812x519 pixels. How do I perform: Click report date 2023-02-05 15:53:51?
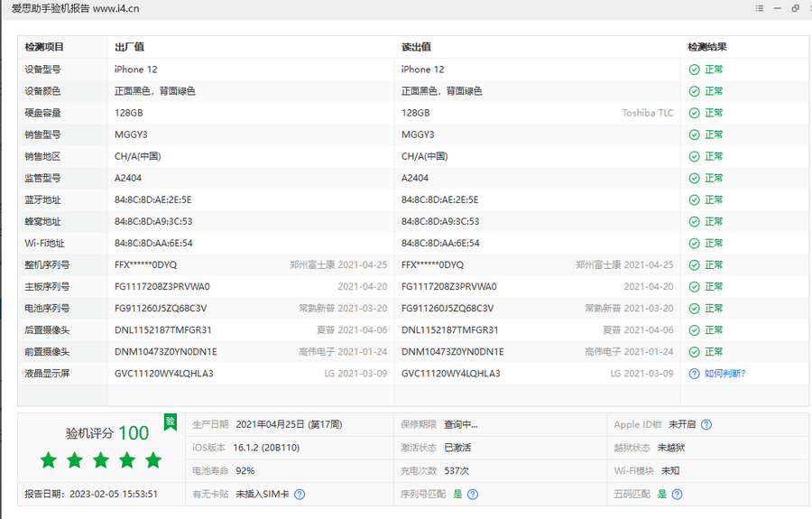(x=114, y=494)
